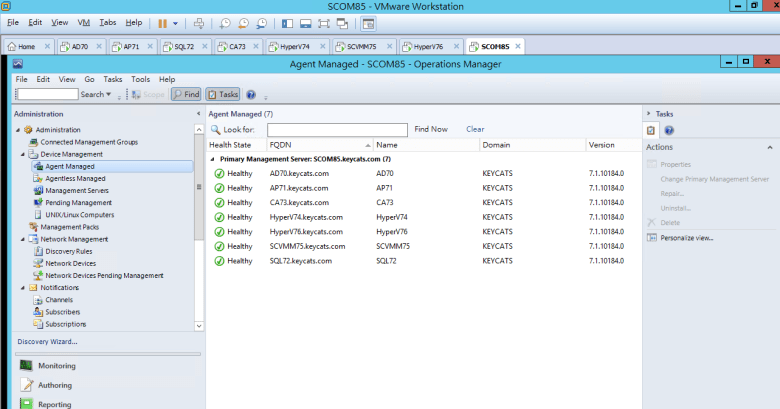Viewport: 780px width, 409px height.
Task: Click the blue help icon beside Tasks button
Action: (x=251, y=94)
